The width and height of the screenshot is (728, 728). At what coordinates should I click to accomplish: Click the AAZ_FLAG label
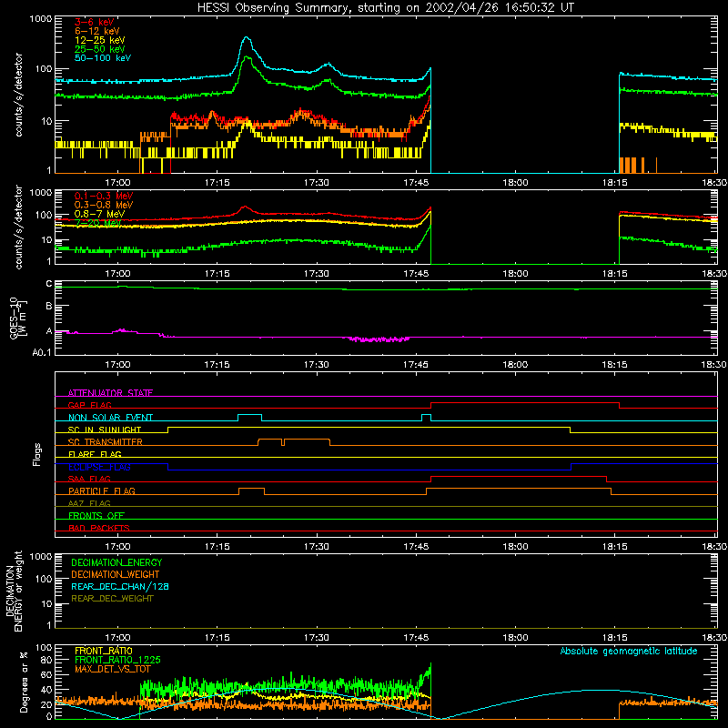[89, 504]
